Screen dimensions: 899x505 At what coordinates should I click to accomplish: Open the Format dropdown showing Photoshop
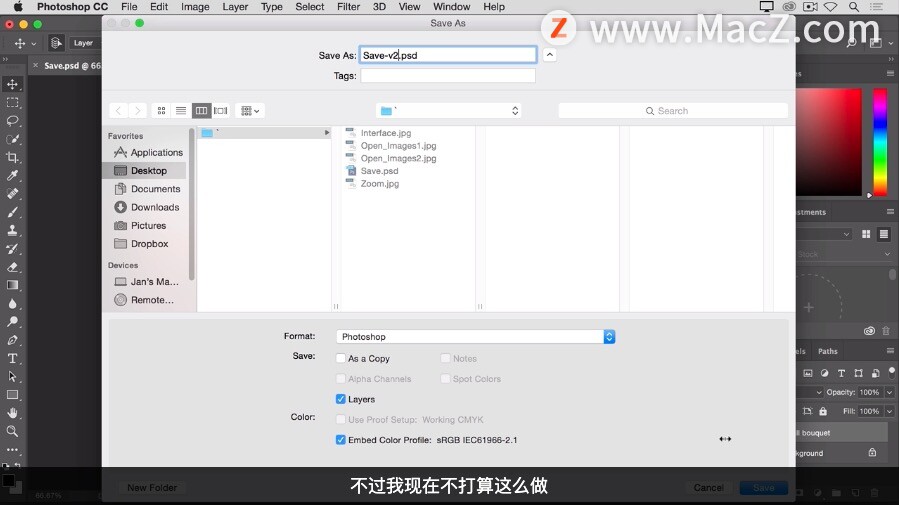pyautogui.click(x=475, y=336)
